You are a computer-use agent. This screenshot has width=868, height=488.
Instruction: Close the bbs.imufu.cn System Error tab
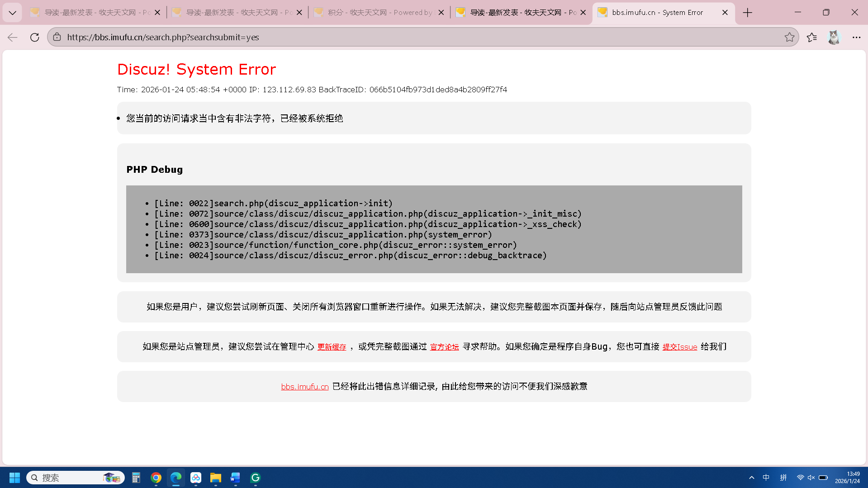tap(725, 13)
